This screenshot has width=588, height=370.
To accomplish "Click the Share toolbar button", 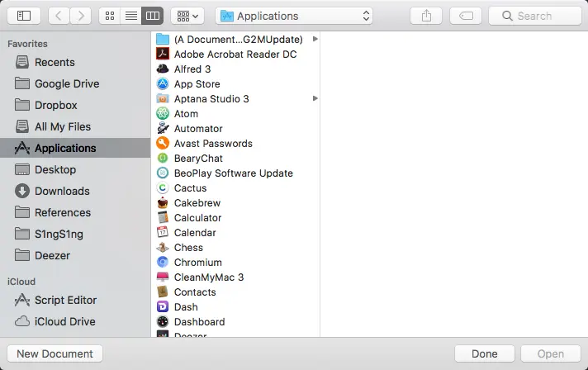I will (426, 16).
